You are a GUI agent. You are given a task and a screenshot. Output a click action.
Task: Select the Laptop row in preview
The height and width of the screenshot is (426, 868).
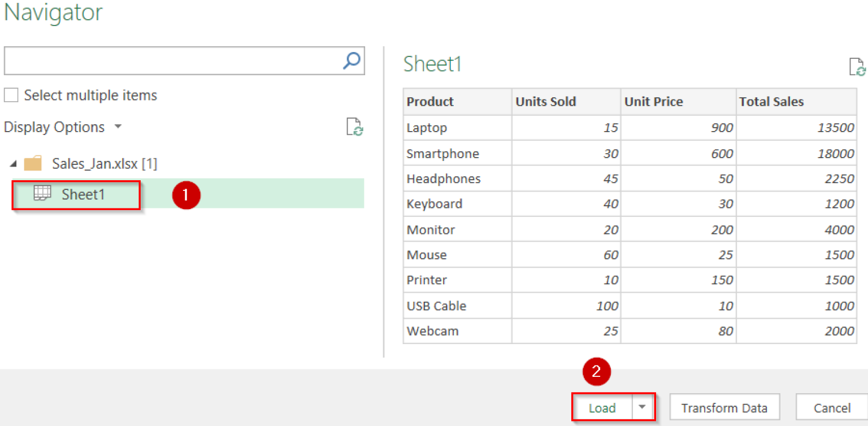coord(427,128)
